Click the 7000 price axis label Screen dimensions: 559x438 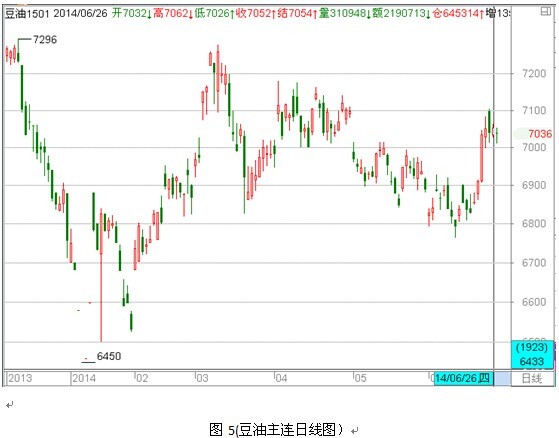click(x=534, y=147)
